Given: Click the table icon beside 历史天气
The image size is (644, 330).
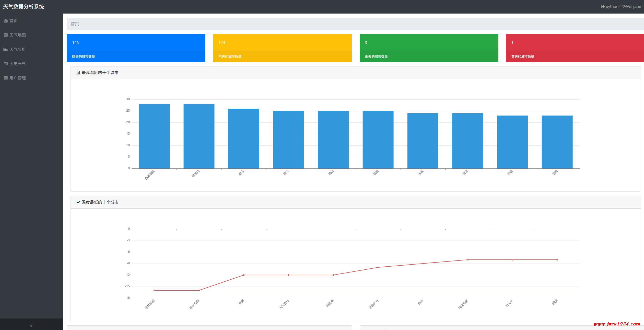Looking at the screenshot, I should pyautogui.click(x=6, y=64).
